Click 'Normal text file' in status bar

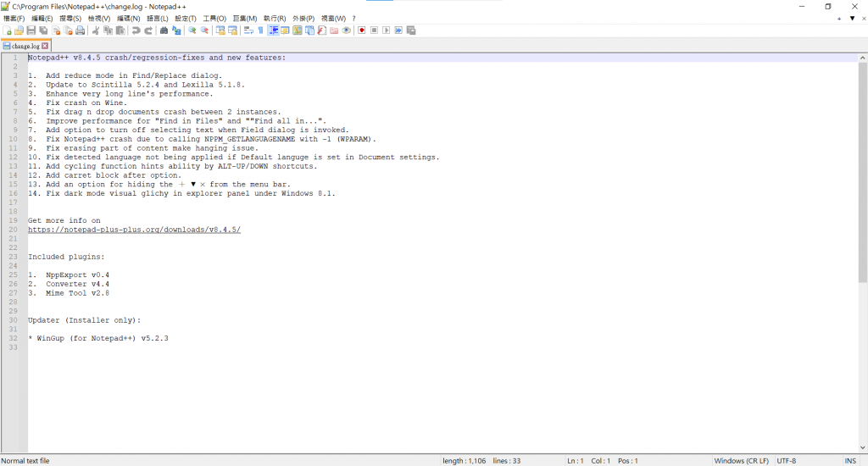25,460
